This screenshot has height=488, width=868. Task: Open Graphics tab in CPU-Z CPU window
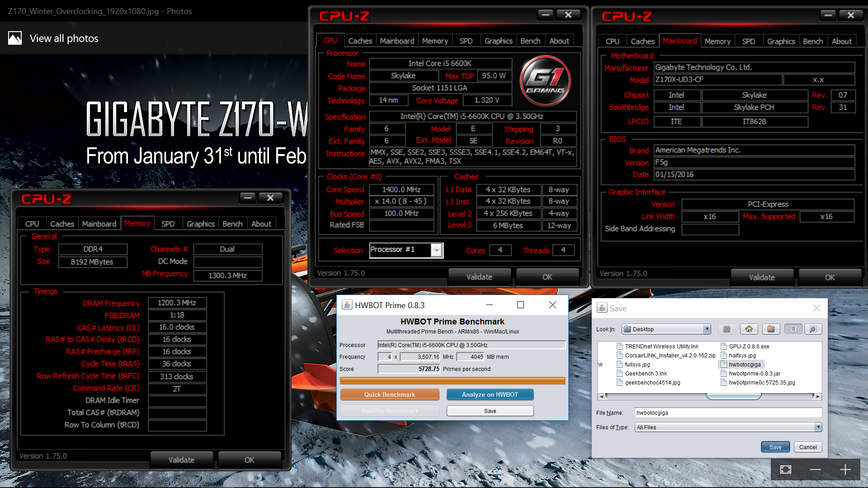pyautogui.click(x=499, y=41)
